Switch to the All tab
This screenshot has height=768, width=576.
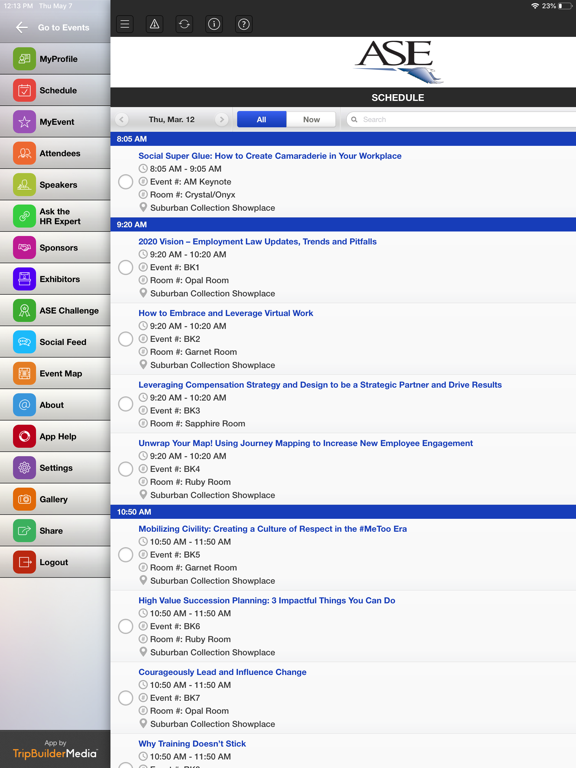point(262,120)
